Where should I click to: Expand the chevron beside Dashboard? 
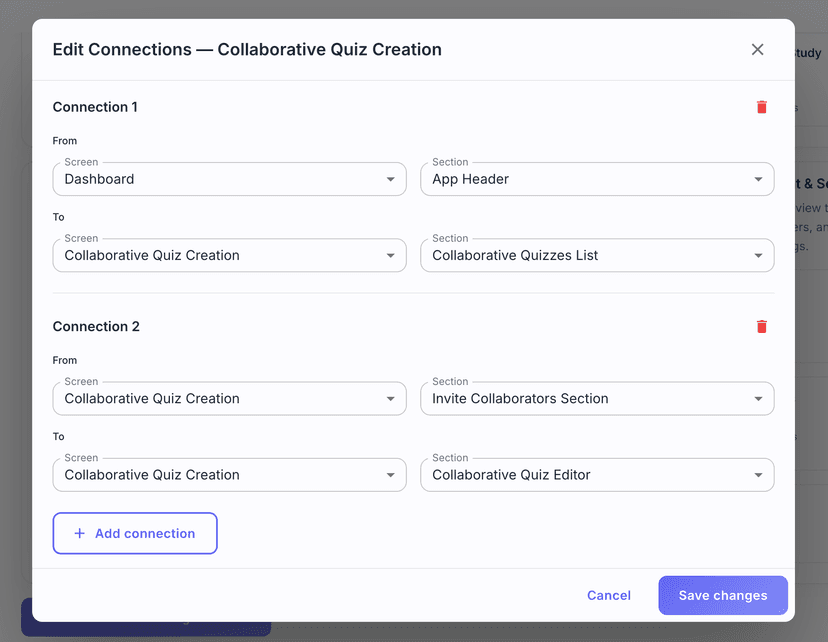point(392,178)
